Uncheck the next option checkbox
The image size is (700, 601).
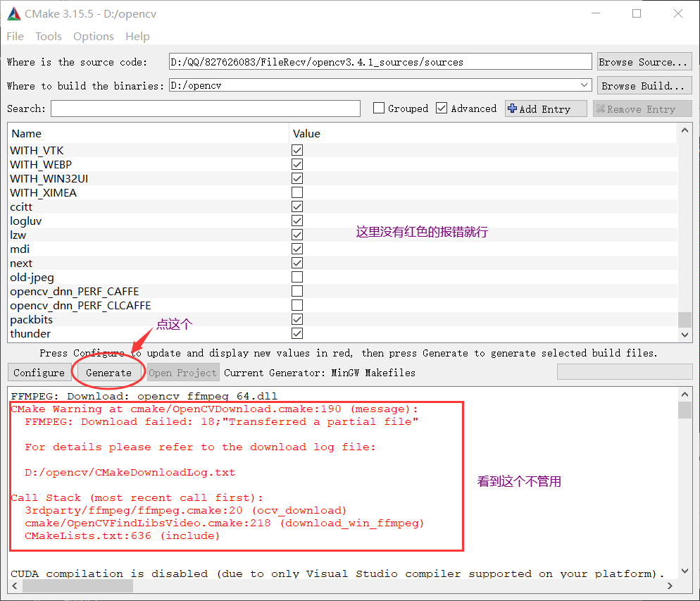297,263
